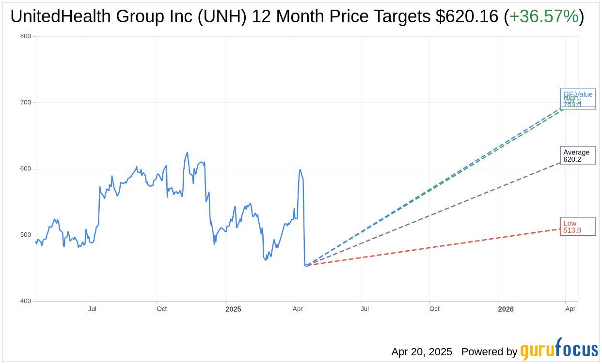602x364 pixels.
Task: Click the small circle marker where price history ends
Action: pos(306,265)
